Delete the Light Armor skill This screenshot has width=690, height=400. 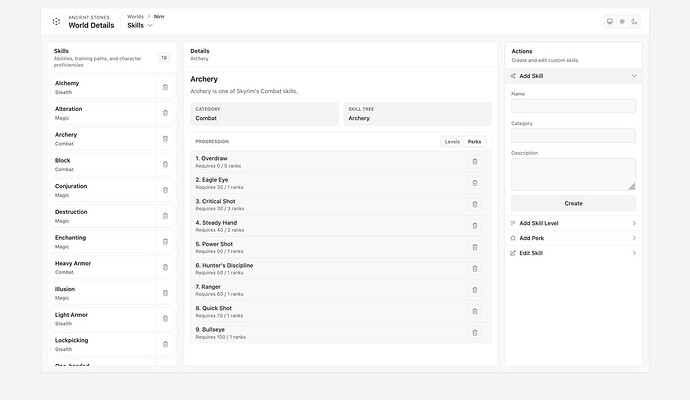[165, 319]
